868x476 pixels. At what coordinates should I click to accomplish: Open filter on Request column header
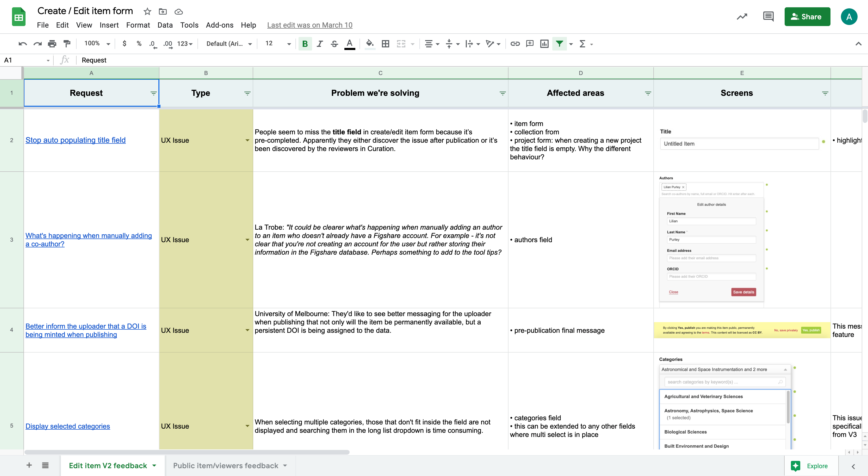pyautogui.click(x=154, y=93)
